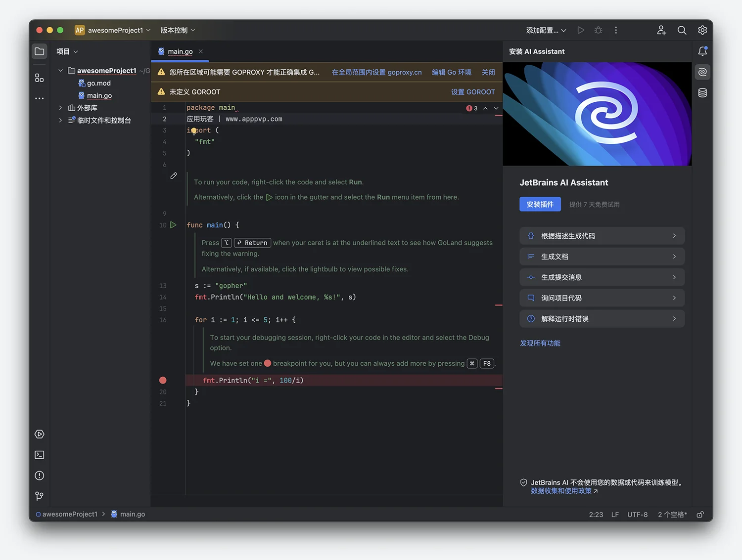This screenshot has height=560, width=742.
Task: Open the Terminal tool window
Action: 40,455
